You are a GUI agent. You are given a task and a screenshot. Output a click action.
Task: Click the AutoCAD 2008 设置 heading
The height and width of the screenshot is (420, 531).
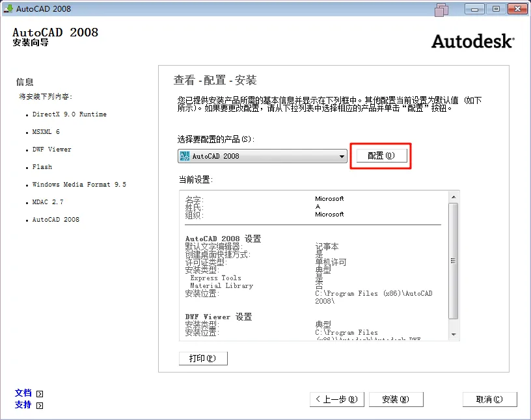point(223,239)
